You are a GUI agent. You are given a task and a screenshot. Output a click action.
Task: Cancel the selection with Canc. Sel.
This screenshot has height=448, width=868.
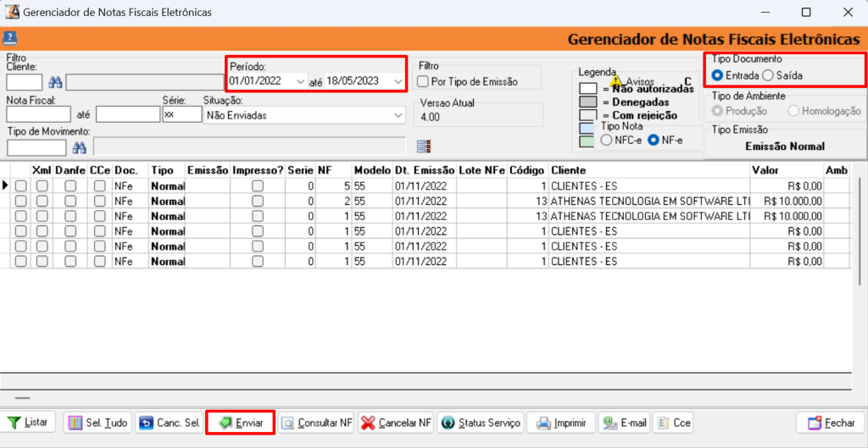coord(169,423)
